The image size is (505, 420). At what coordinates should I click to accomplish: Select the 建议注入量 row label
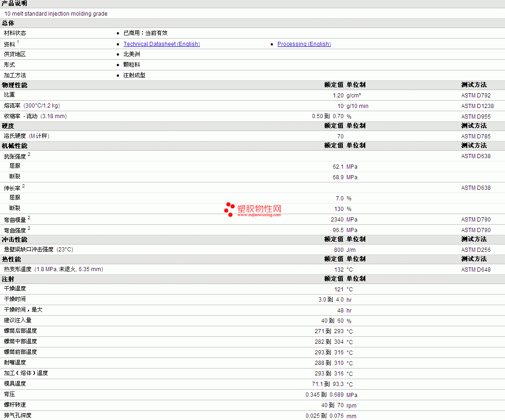(18, 320)
